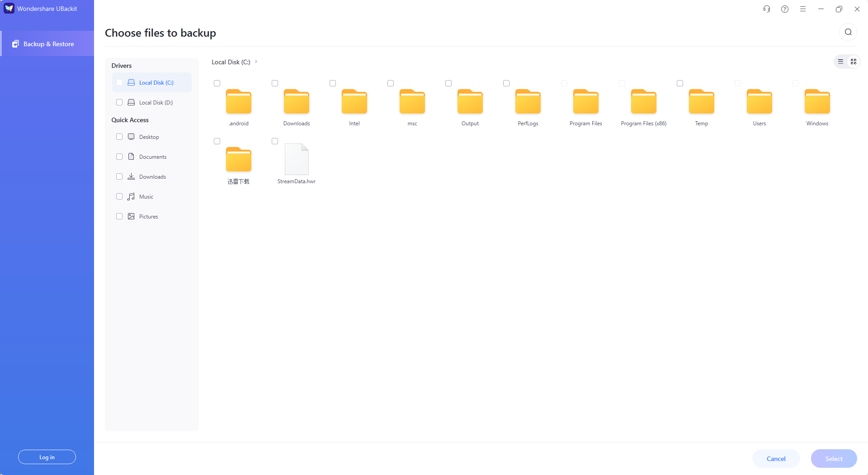Click the Users folder name label
This screenshot has width=868, height=475.
759,123
